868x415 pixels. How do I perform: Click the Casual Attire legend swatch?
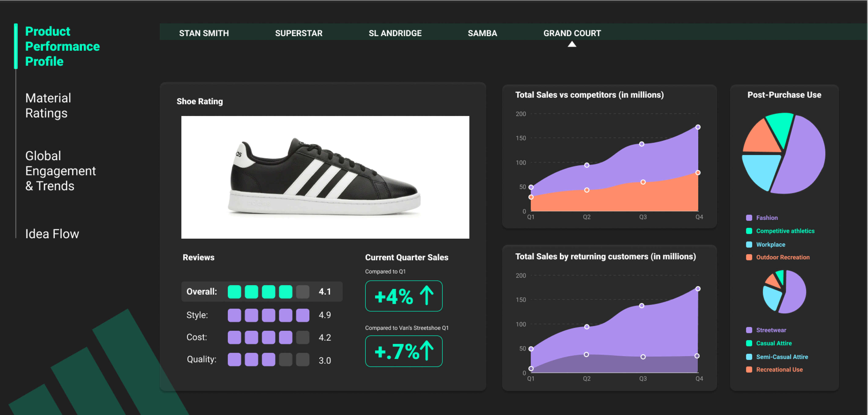(749, 343)
